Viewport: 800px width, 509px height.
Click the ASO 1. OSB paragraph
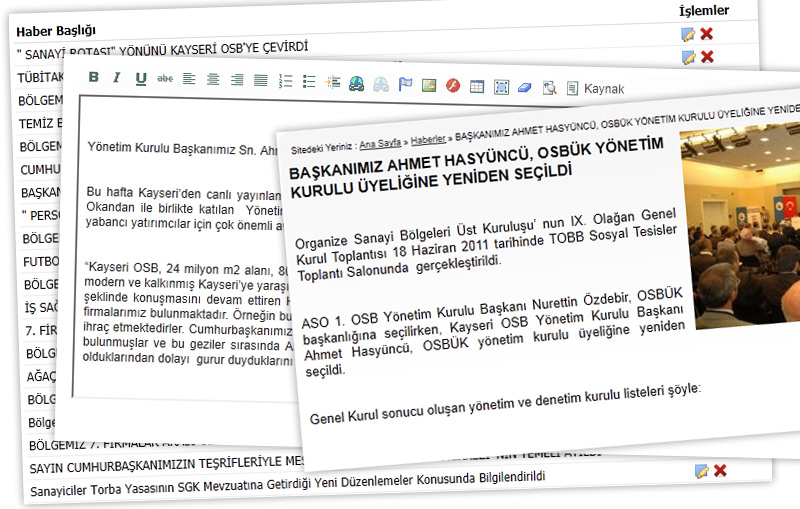coord(494,332)
